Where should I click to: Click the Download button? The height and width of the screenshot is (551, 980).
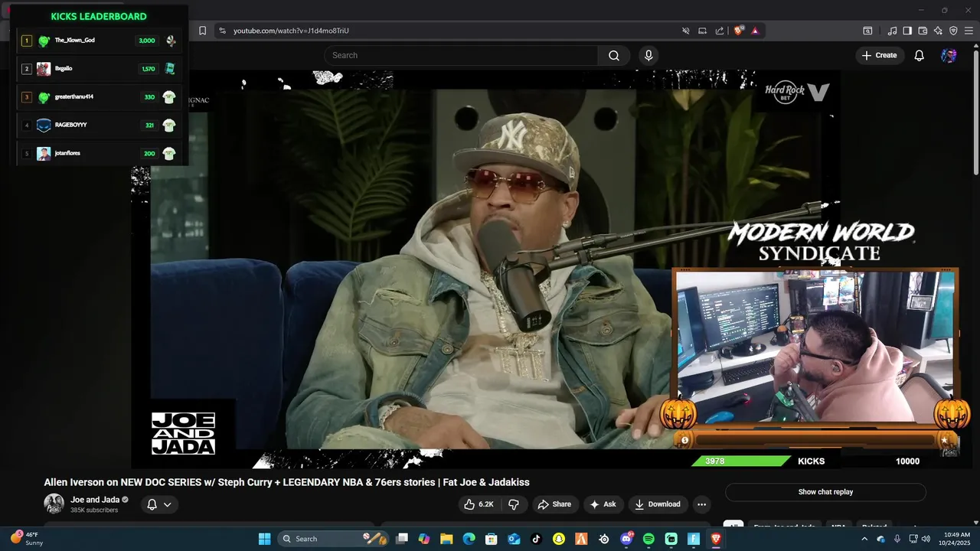click(x=658, y=504)
